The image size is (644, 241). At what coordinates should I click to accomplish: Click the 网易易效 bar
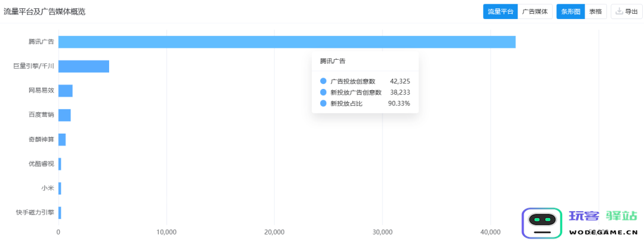click(x=66, y=91)
